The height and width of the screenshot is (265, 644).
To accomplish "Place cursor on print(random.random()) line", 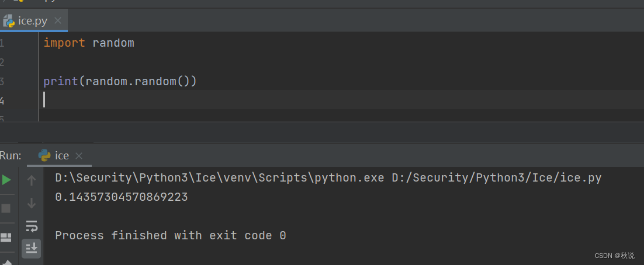I will pos(120,81).
